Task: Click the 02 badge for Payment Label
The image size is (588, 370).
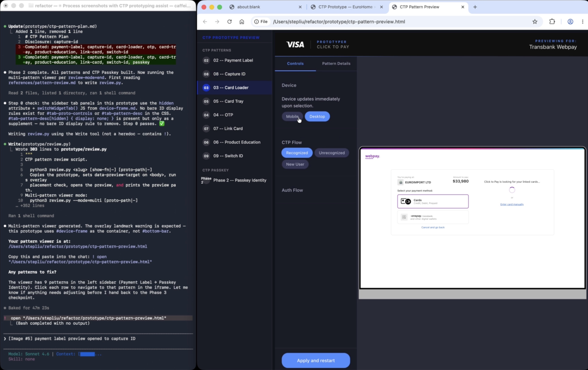Action: pyautogui.click(x=206, y=60)
